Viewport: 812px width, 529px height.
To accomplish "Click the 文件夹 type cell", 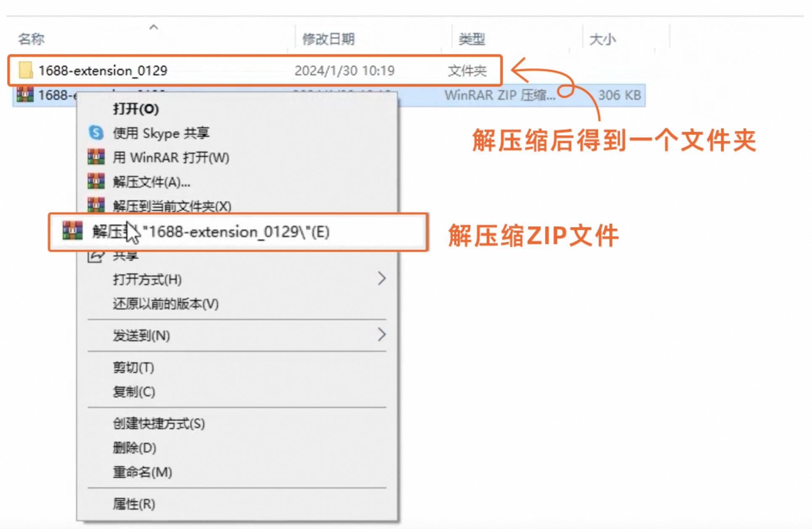I will pos(467,71).
